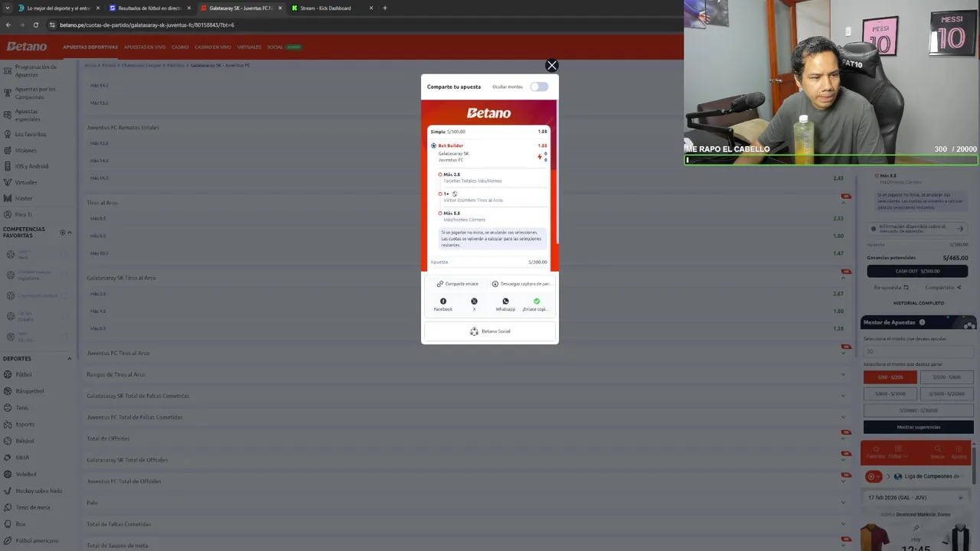This screenshot has width=980, height=551.
Task: Open Historial Completo
Action: click(x=918, y=303)
